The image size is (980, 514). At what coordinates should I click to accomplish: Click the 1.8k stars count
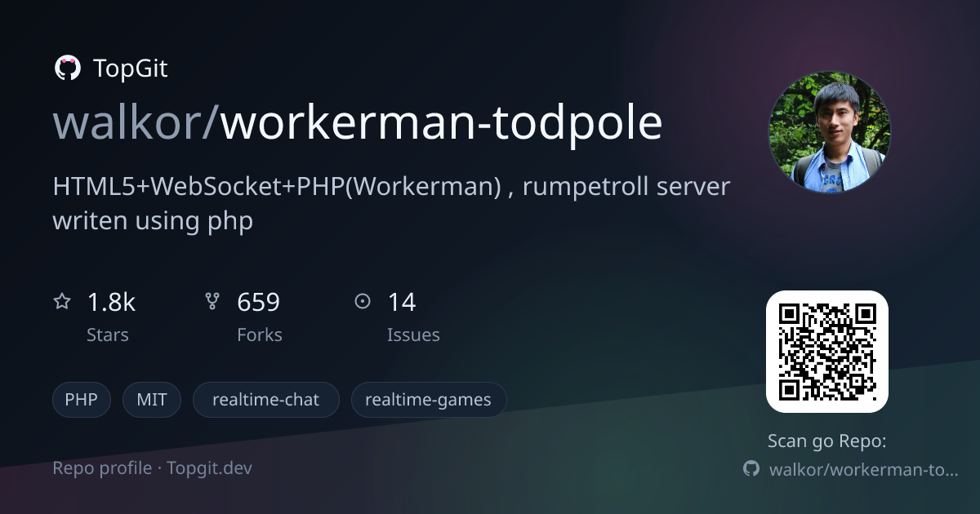[x=111, y=303]
